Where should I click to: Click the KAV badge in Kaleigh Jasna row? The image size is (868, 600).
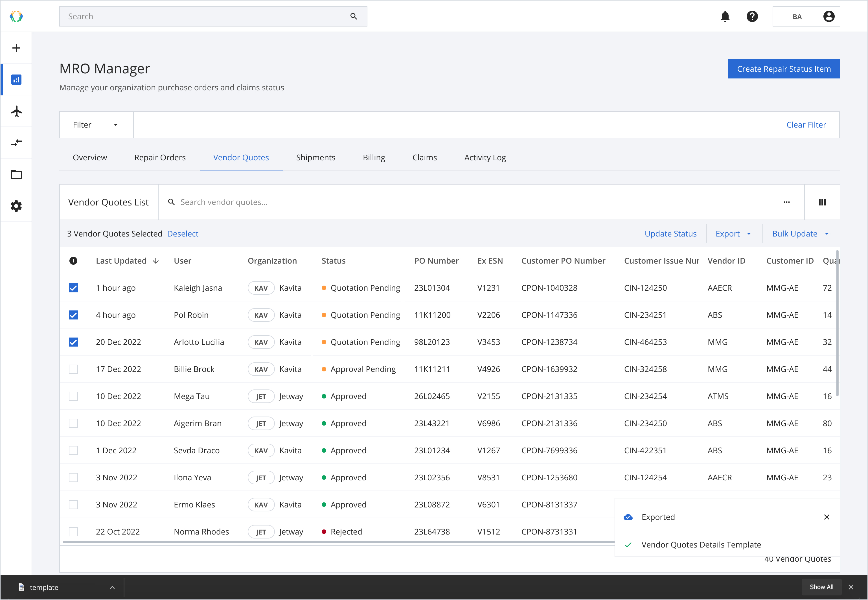(x=261, y=288)
